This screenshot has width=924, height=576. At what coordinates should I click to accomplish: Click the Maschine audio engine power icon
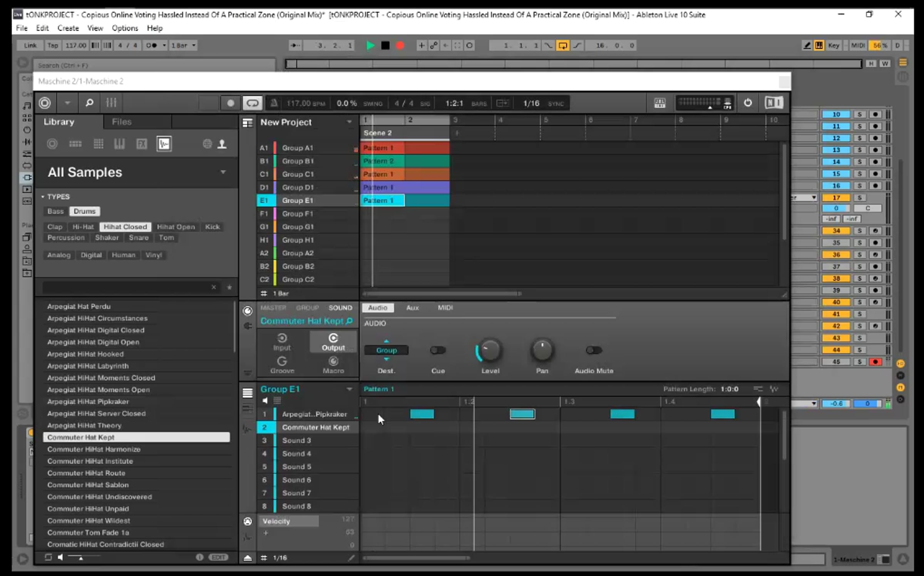pyautogui.click(x=748, y=103)
